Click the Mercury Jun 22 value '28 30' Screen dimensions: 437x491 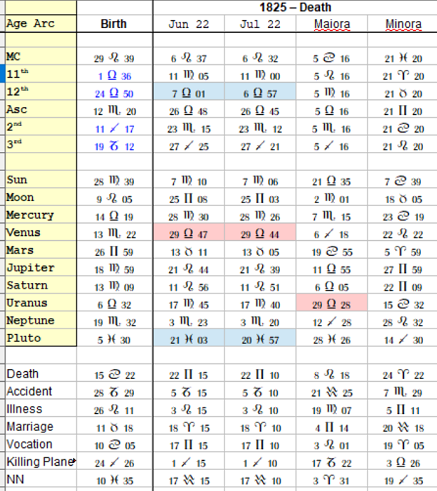coord(189,217)
